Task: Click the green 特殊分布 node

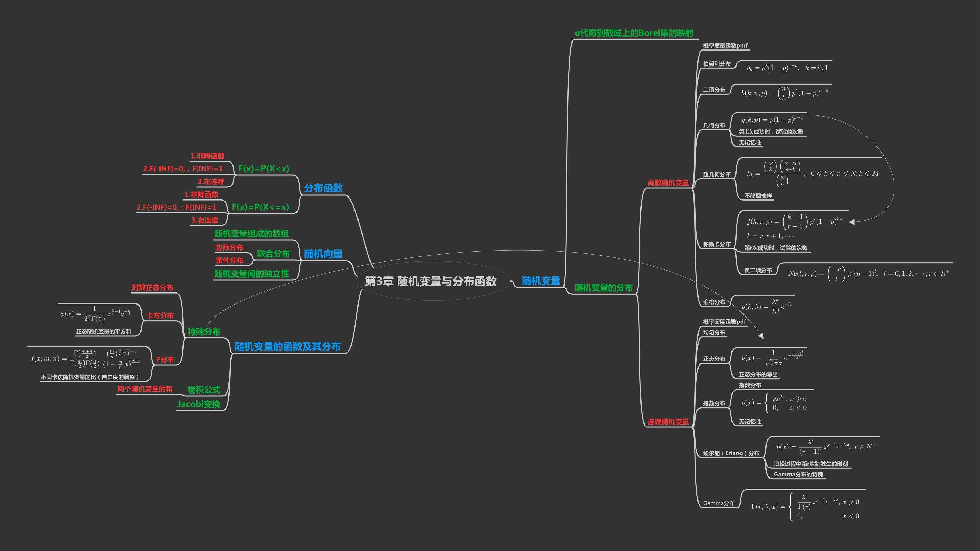Action: pyautogui.click(x=204, y=332)
